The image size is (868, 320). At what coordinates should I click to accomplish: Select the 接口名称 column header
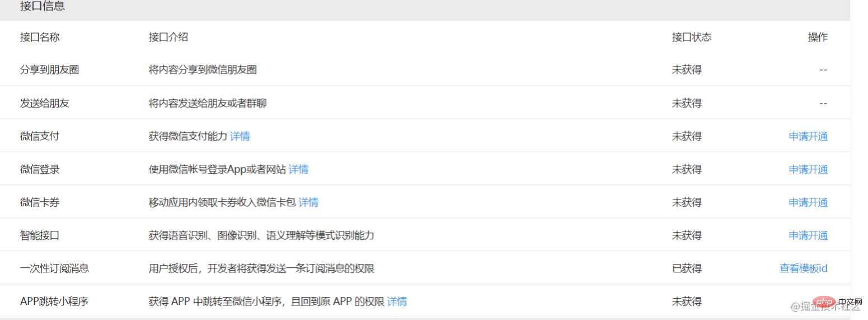coord(40,37)
